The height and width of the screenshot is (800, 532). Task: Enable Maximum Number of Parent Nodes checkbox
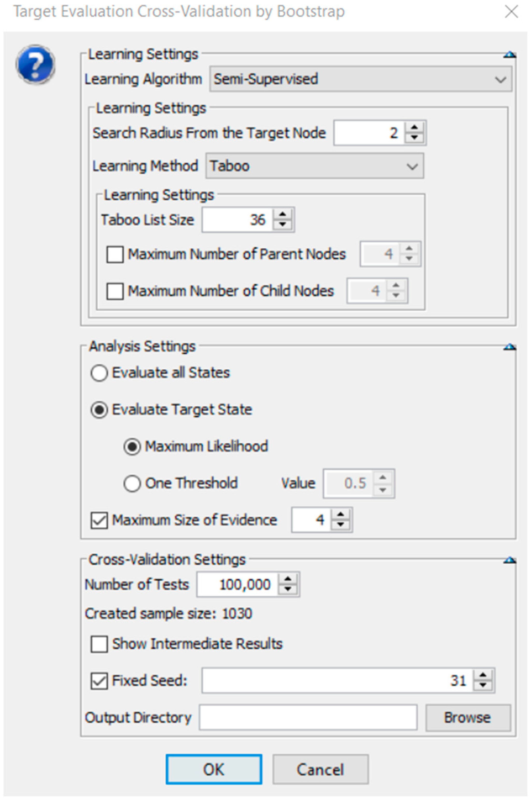pyautogui.click(x=115, y=254)
